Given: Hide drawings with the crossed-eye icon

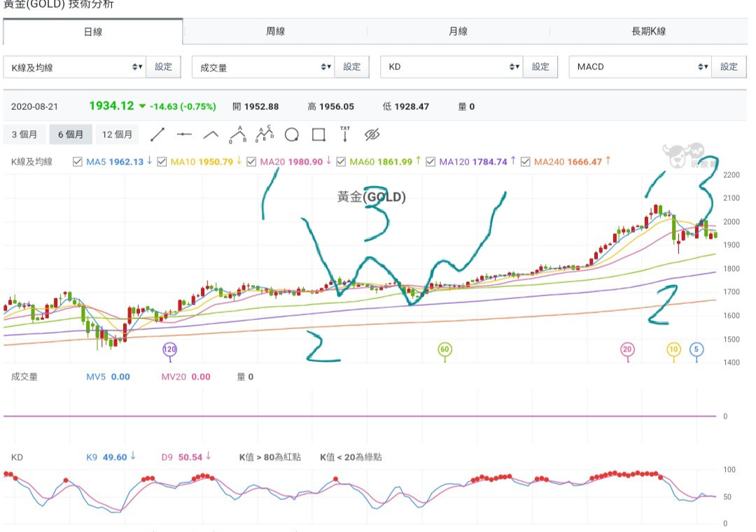Looking at the screenshot, I should point(372,134).
